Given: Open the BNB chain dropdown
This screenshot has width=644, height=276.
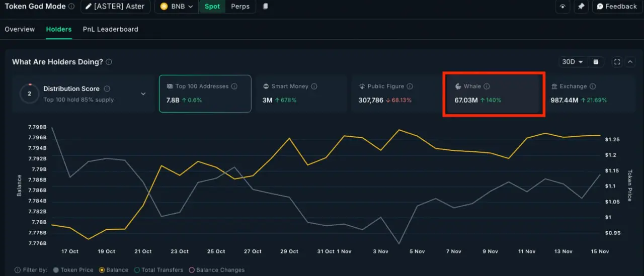Looking at the screenshot, I should pos(177,7).
